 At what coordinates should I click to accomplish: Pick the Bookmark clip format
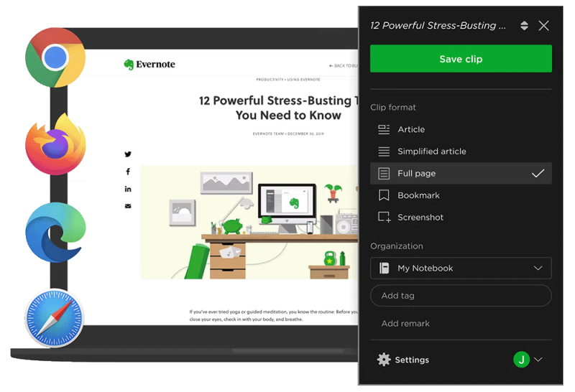(x=461, y=195)
